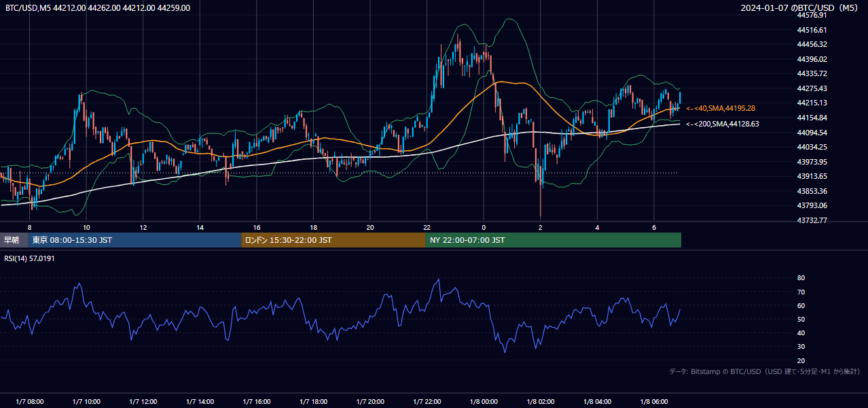Click the ロンドン 15:30-22:00 JST session bar
Image resolution: width=868 pixels, height=408 pixels.
[x=333, y=240]
